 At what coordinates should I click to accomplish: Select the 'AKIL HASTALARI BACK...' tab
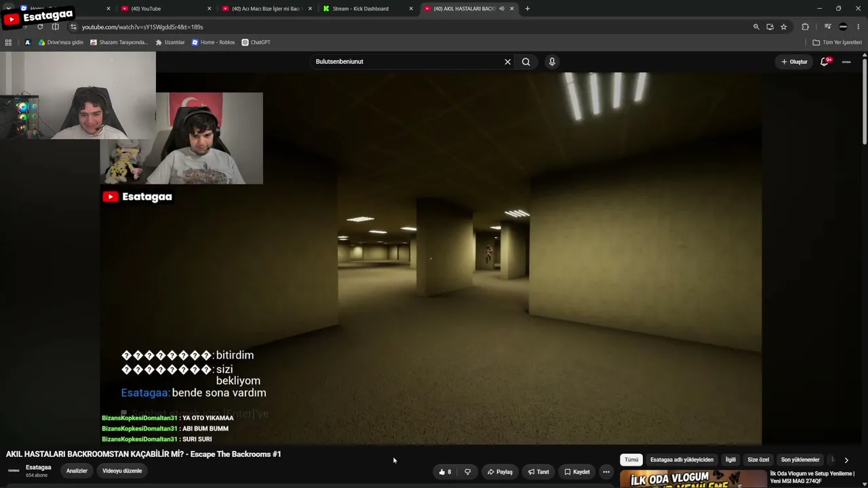(469, 9)
